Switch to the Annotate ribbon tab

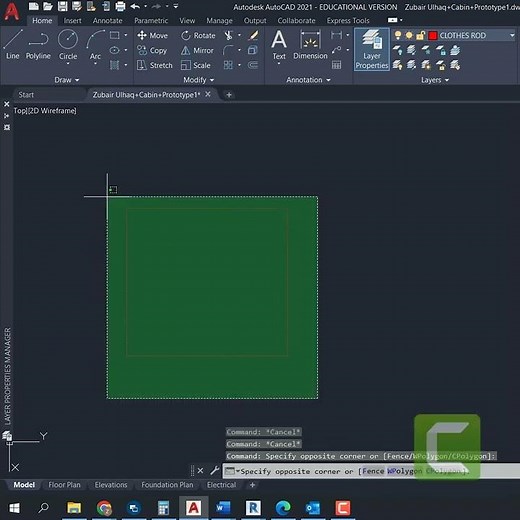click(x=107, y=21)
